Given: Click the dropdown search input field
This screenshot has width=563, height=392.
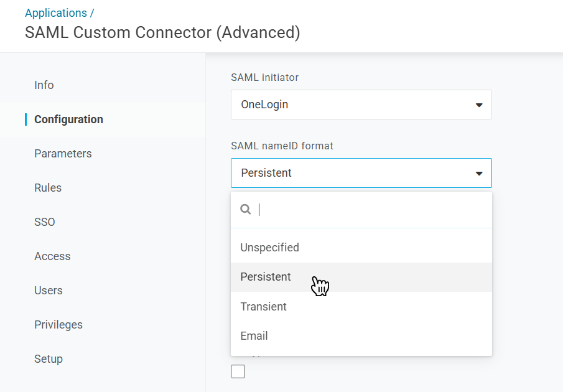Looking at the screenshot, I should point(370,210).
